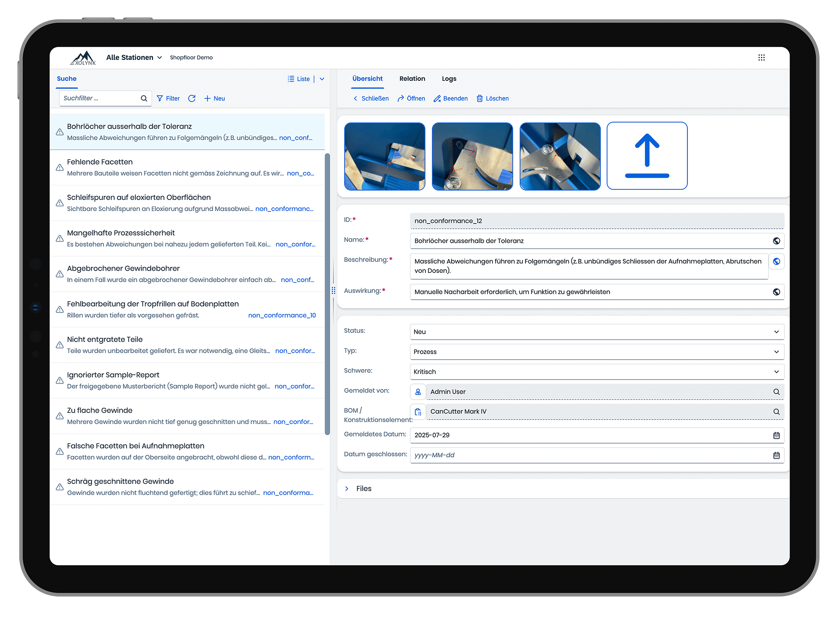Click warning icon next to Fehlende Facetten
Screen dimensions: 840x617
60,168
